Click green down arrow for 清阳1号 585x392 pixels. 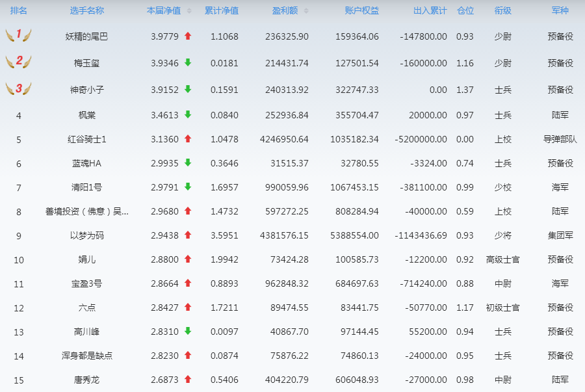pos(188,187)
